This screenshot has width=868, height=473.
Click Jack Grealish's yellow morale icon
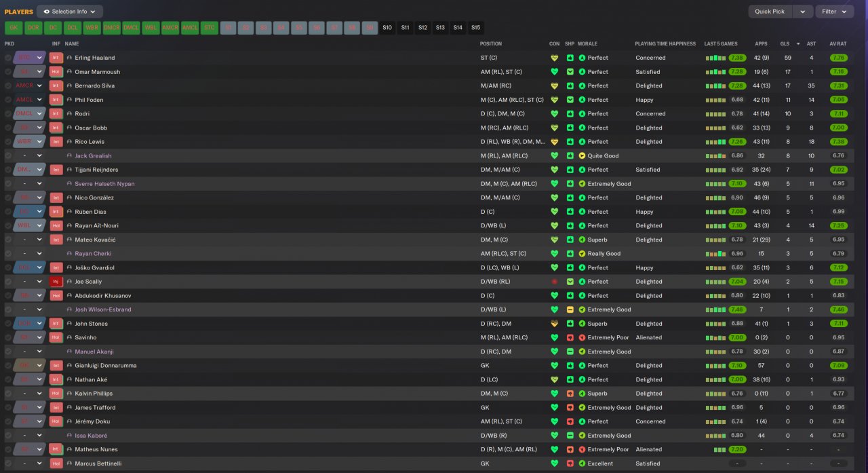tap(582, 155)
